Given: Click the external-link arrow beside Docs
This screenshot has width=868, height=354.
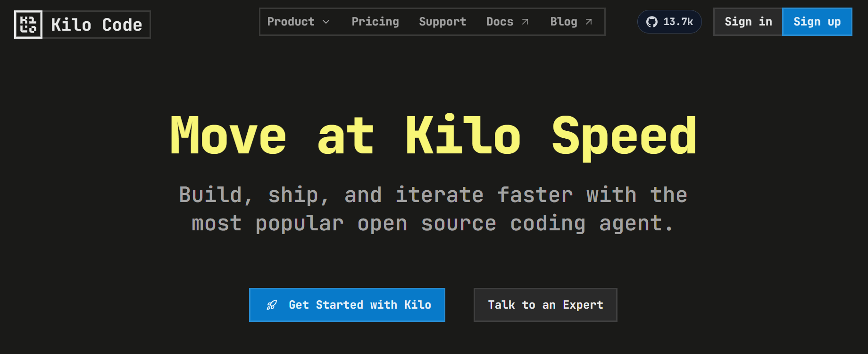Looking at the screenshot, I should [x=525, y=22].
